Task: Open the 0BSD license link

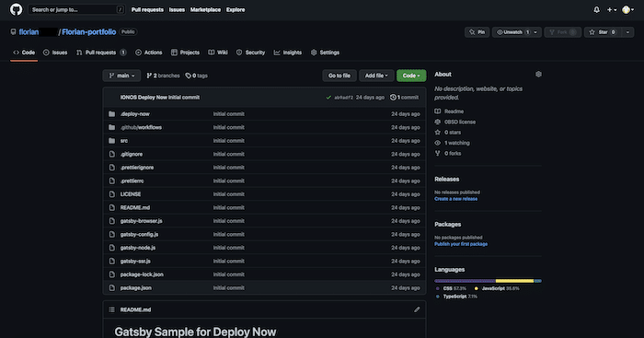Action: click(455, 122)
